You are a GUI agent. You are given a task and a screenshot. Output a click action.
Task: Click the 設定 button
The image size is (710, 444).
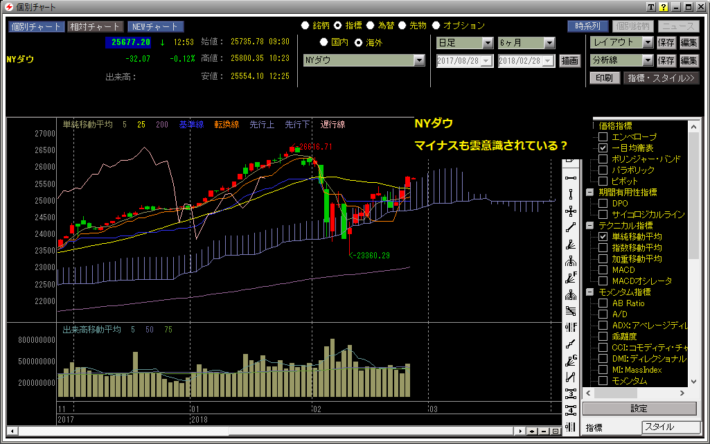point(639,409)
